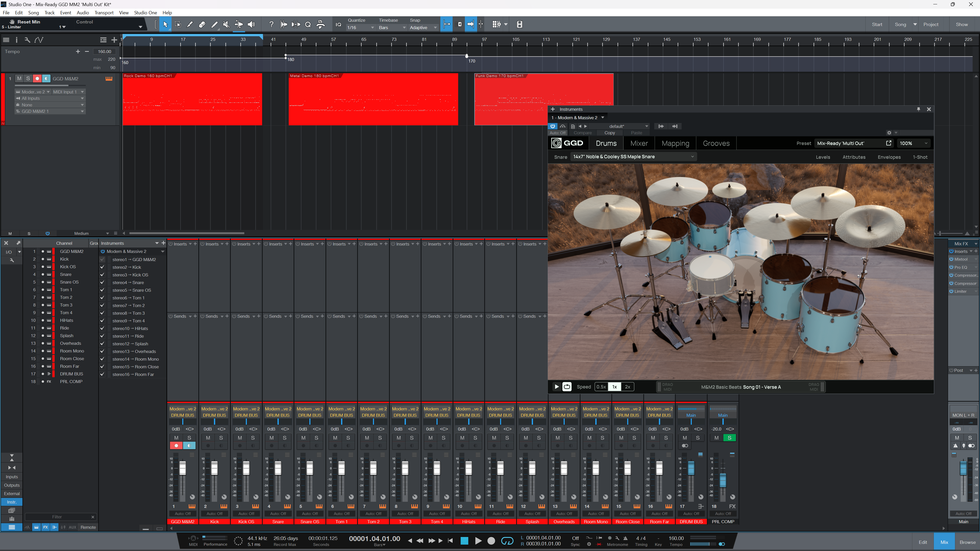Uncheck stereo2 → Kick output checkbox
Viewport: 980px width, 551px height.
pos(102,267)
